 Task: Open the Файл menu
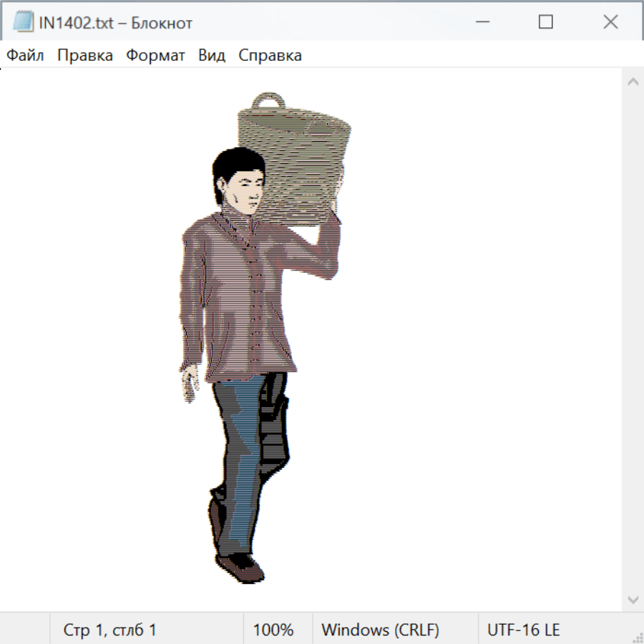[26, 56]
